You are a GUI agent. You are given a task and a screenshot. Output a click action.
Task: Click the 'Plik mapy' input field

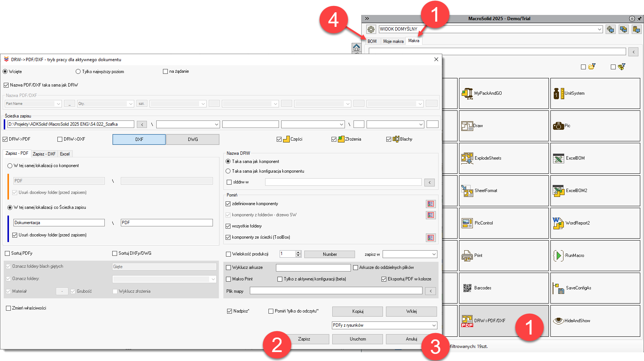(336, 291)
